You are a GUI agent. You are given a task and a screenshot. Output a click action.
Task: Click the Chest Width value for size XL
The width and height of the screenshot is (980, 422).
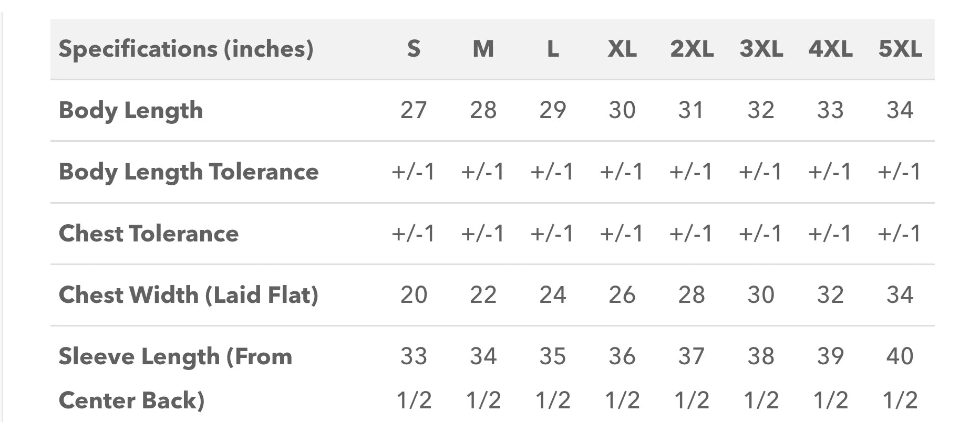(x=622, y=295)
